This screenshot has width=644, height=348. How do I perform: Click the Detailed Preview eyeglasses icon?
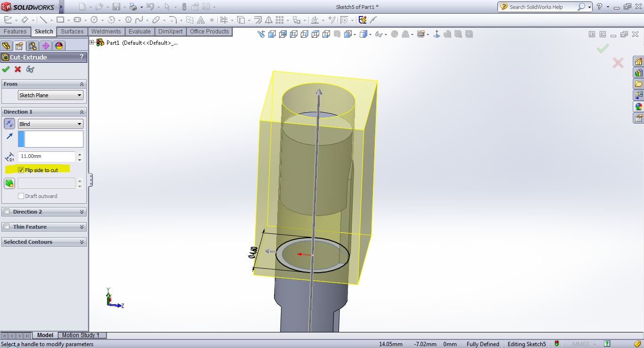(30, 69)
